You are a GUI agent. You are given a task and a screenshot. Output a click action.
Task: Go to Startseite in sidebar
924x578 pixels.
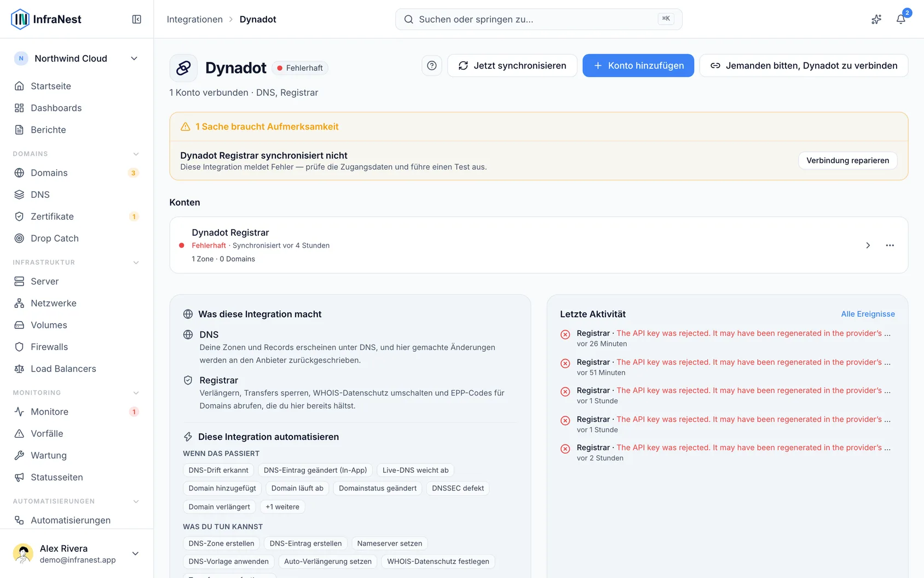[77, 86]
